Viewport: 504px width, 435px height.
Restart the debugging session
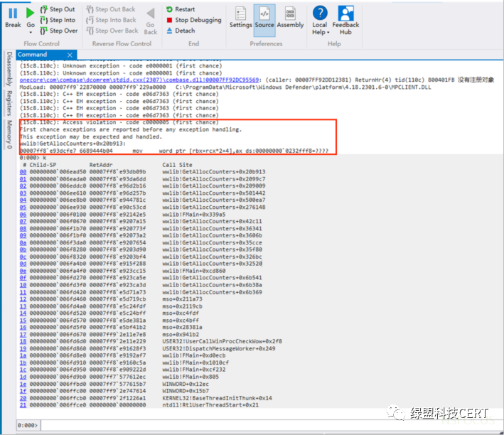click(x=181, y=9)
